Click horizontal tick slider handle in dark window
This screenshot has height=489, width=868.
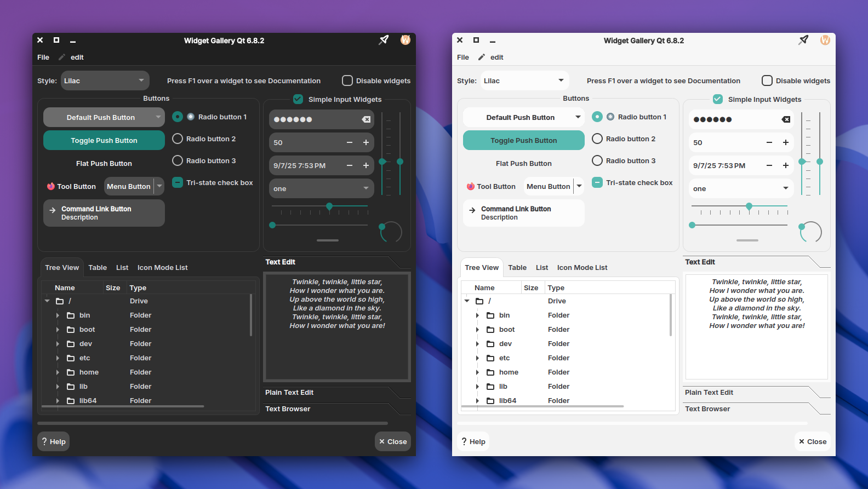(329, 206)
